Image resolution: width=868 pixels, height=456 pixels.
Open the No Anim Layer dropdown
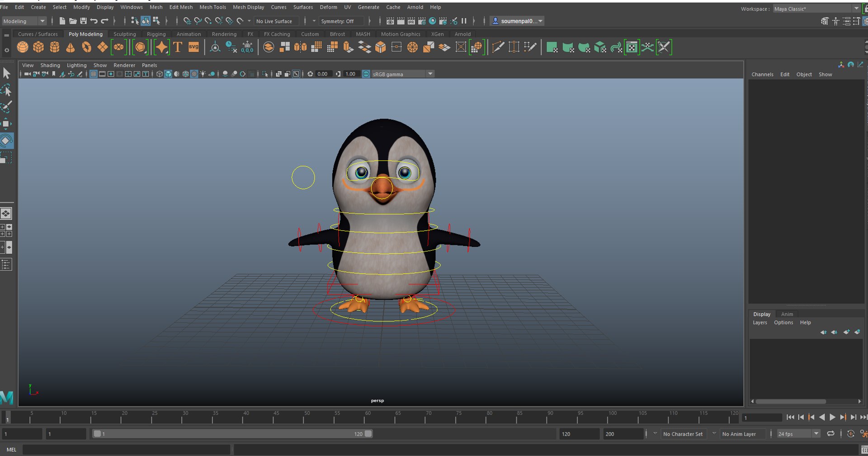point(743,433)
